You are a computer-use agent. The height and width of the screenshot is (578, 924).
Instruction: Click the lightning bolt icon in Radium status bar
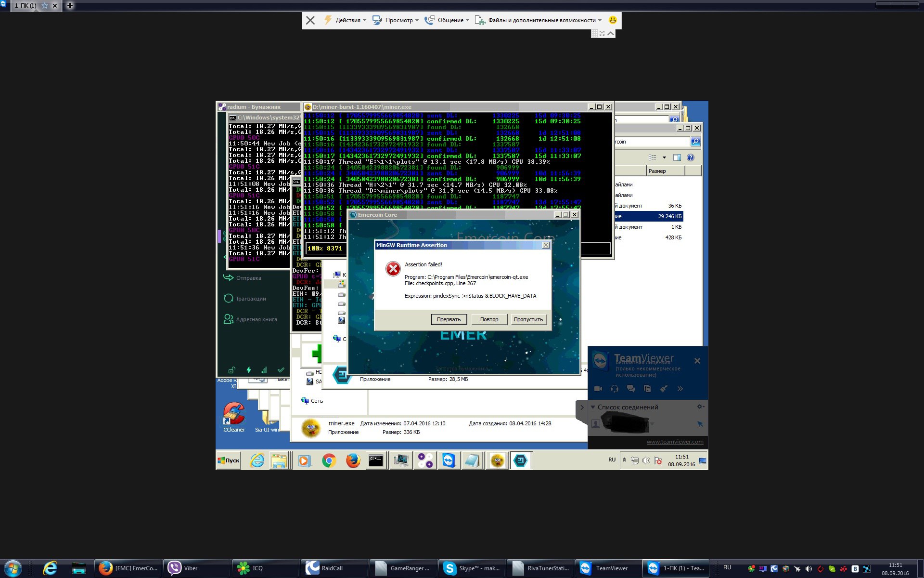[x=249, y=370]
